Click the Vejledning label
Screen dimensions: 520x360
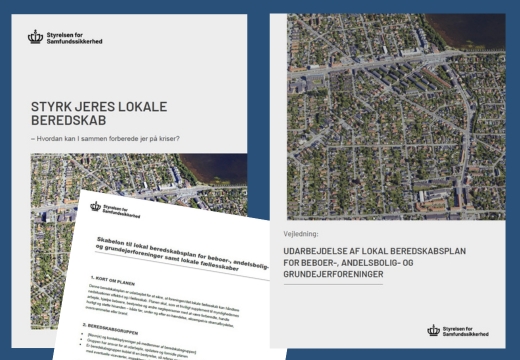301,234
